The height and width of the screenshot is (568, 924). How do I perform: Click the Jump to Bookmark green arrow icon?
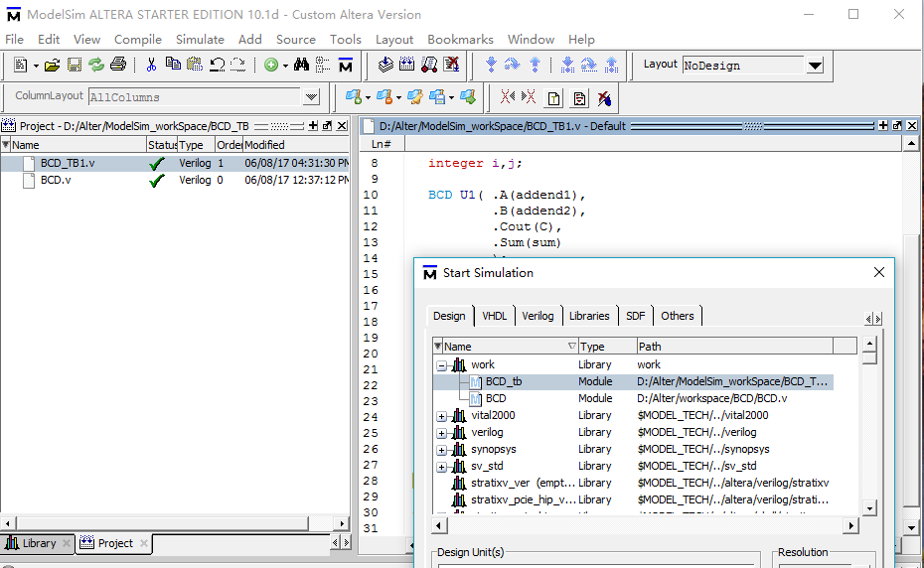click(x=468, y=97)
